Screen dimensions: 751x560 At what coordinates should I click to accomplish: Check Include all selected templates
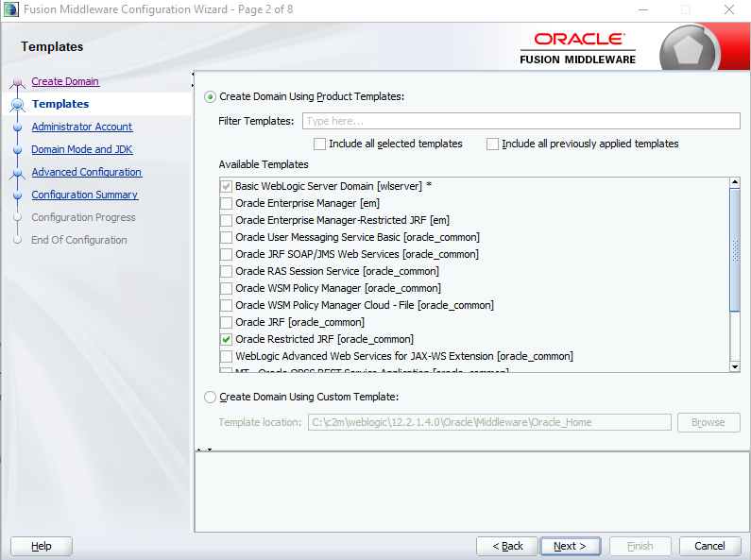[x=319, y=144]
